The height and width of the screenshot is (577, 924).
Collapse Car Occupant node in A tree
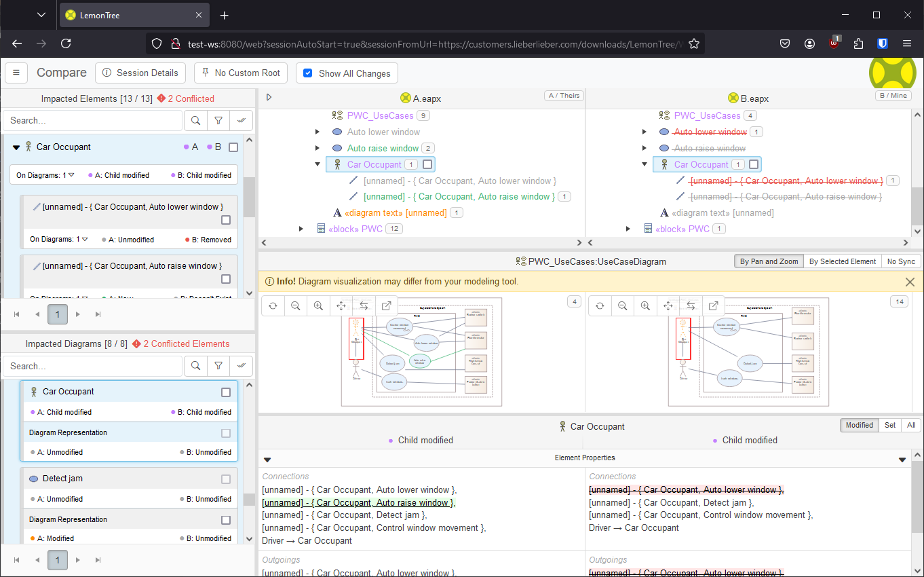[317, 164]
